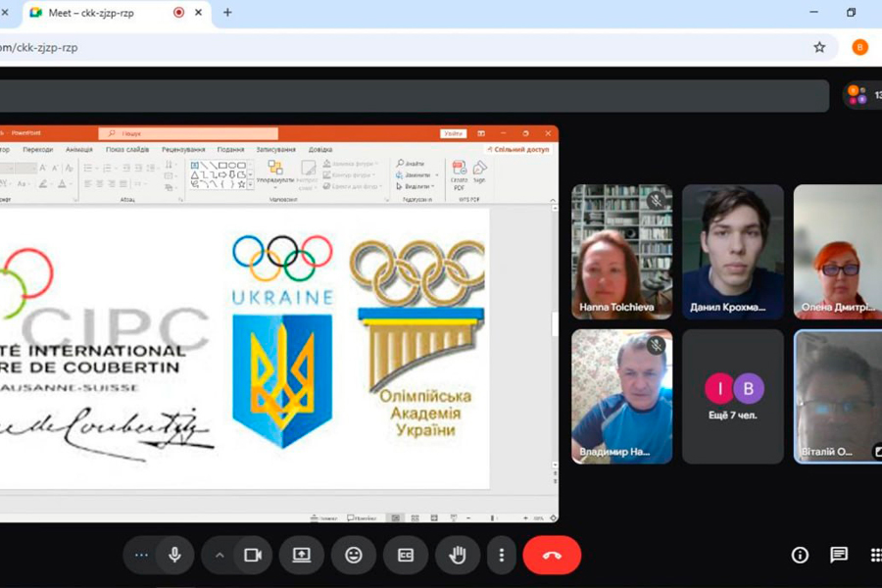Bookmark this page with star icon
Screen dimensions: 882x588
coord(819,47)
